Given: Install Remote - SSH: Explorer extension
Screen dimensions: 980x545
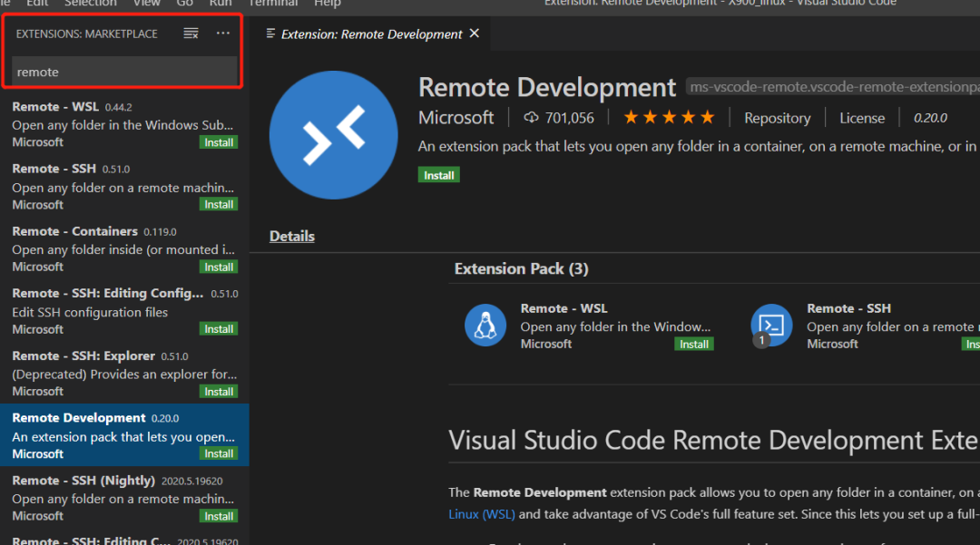Looking at the screenshot, I should click(219, 392).
